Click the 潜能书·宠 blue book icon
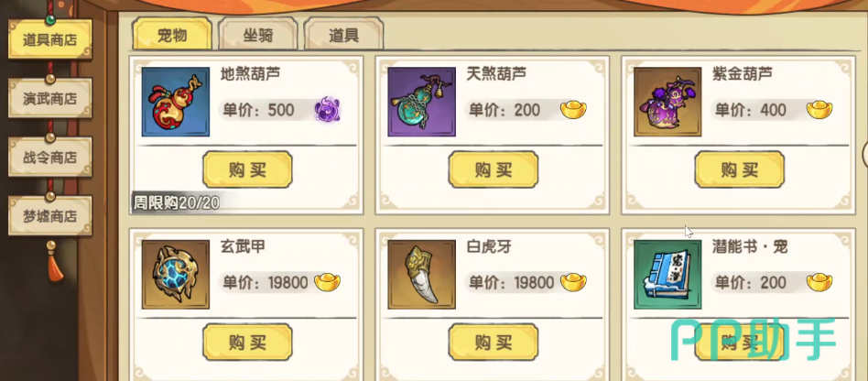Screen dimensions: 868x381 tap(667, 275)
